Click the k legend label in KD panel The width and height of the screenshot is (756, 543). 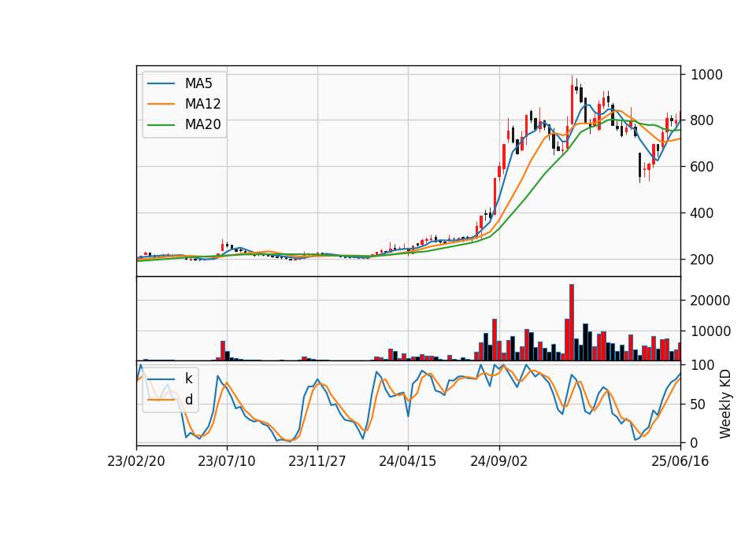[x=188, y=379]
